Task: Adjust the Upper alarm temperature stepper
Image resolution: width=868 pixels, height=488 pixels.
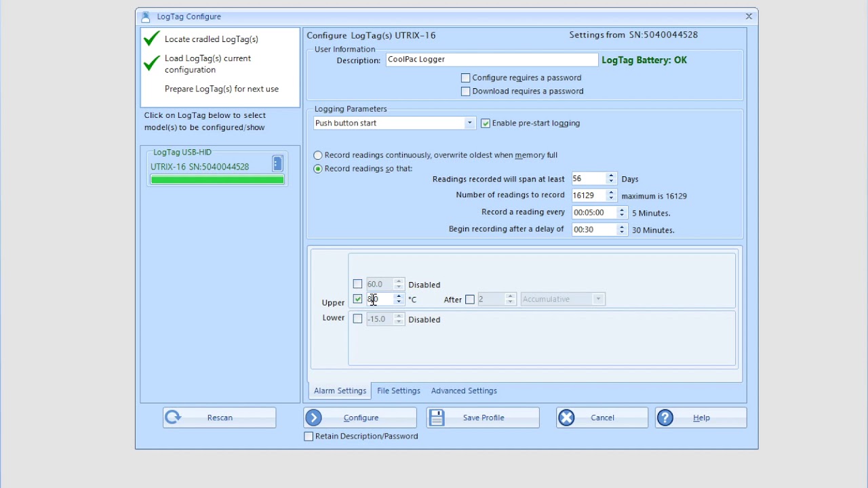Action: coord(399,299)
